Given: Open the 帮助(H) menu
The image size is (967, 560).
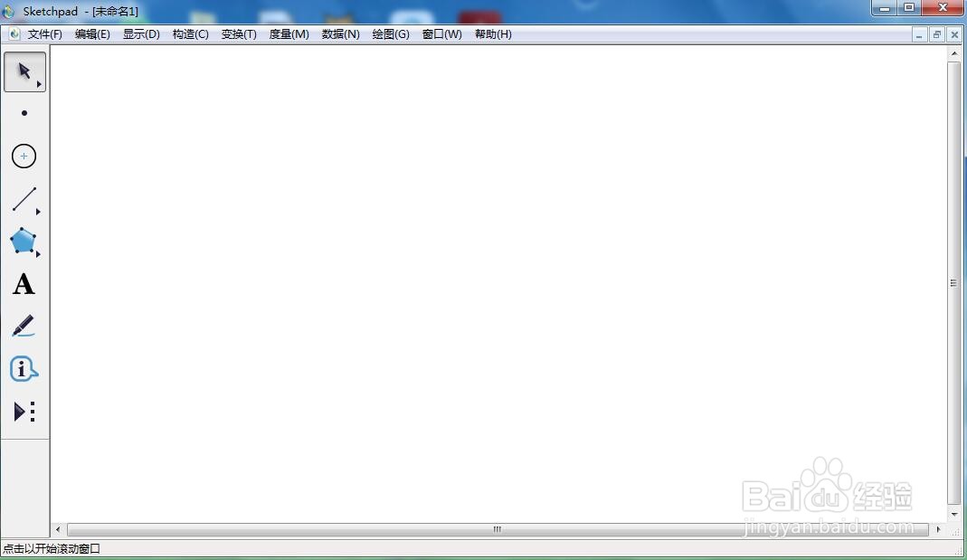Looking at the screenshot, I should click(x=493, y=33).
